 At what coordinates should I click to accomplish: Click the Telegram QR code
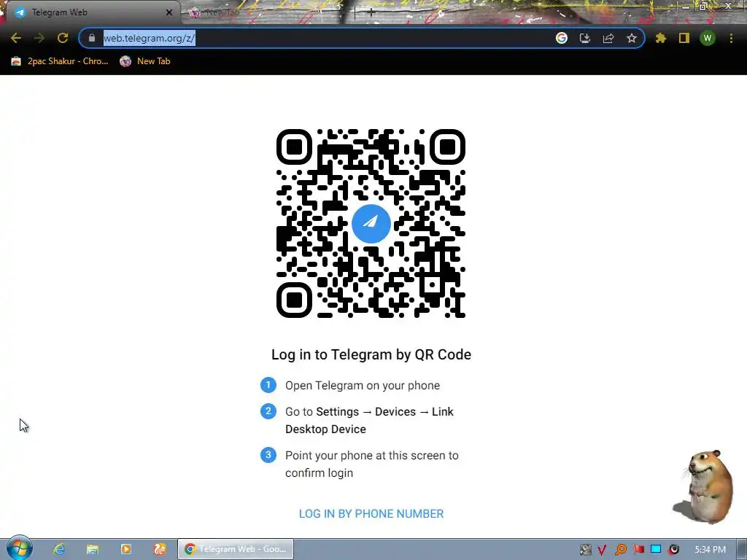tap(371, 223)
